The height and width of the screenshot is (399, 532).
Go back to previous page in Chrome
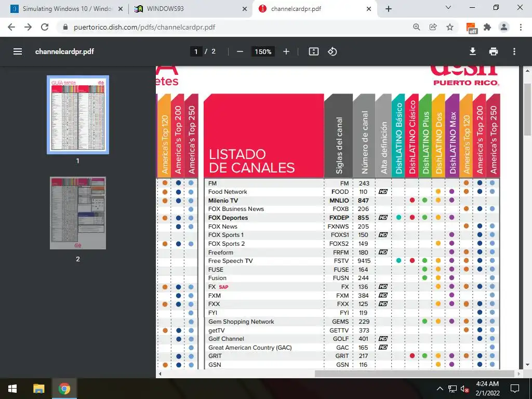pos(11,27)
